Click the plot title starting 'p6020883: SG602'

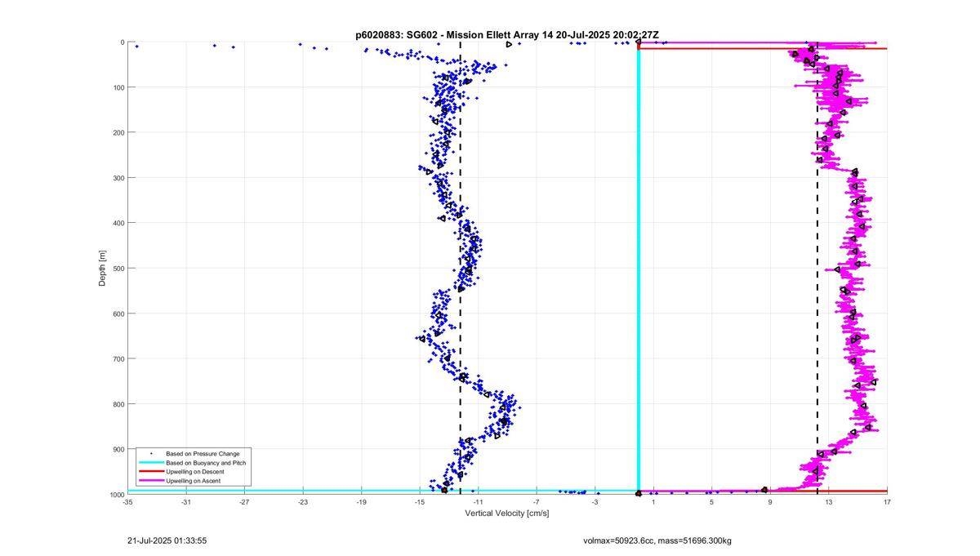coord(507,34)
